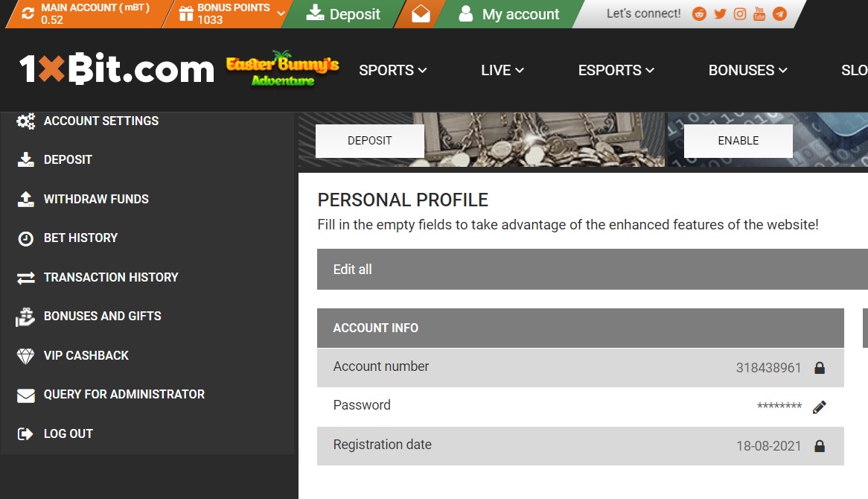The height and width of the screenshot is (499, 868).
Task: Select VIP Cashback in sidebar
Action: coord(86,355)
